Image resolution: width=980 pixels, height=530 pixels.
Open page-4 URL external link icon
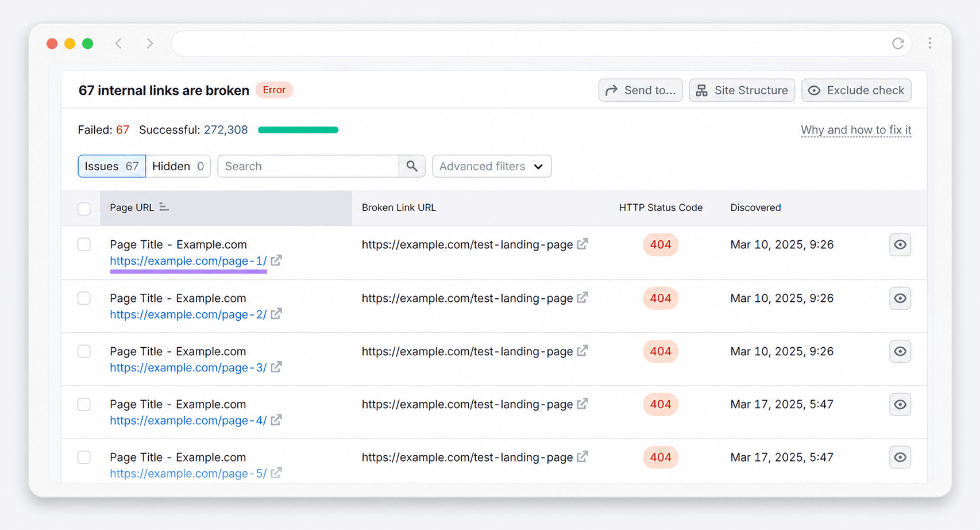point(276,420)
